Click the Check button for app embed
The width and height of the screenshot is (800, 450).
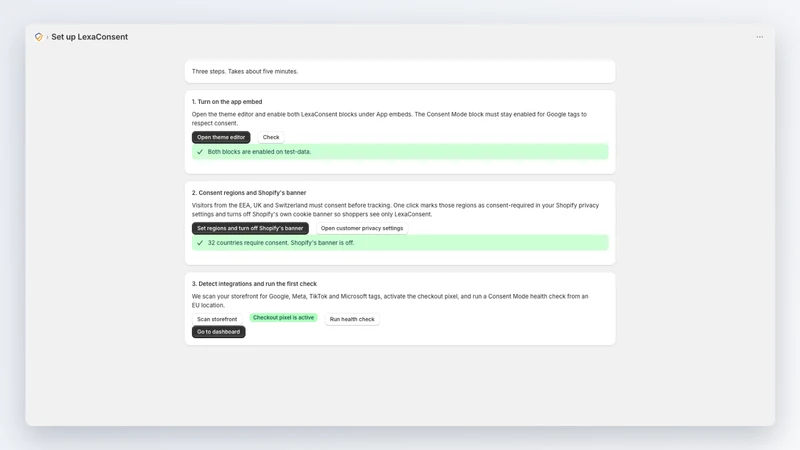[271, 137]
